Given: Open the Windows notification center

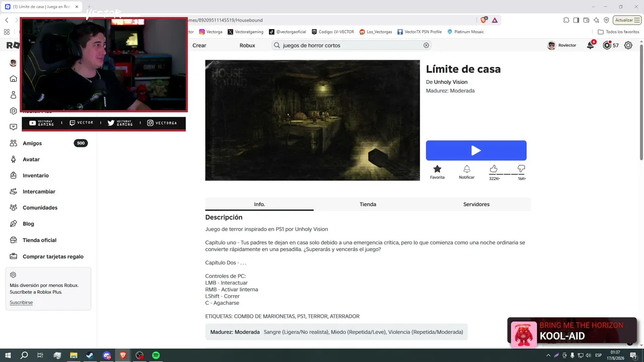Looking at the screenshot, I should [633, 355].
